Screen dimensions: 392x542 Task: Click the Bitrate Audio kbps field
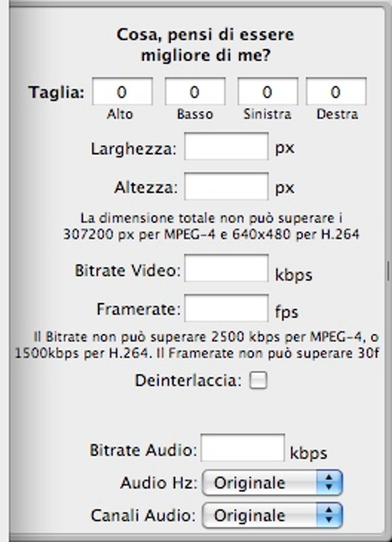tap(243, 448)
